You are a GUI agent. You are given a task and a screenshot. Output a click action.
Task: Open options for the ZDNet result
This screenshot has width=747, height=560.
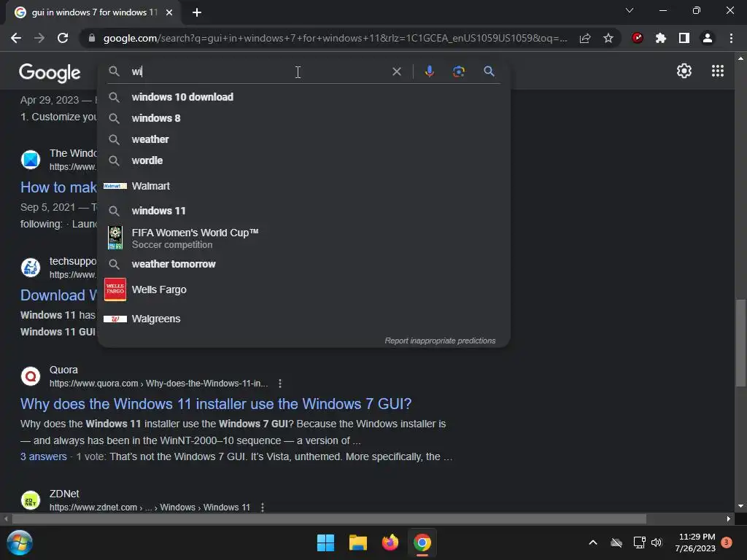click(x=263, y=507)
